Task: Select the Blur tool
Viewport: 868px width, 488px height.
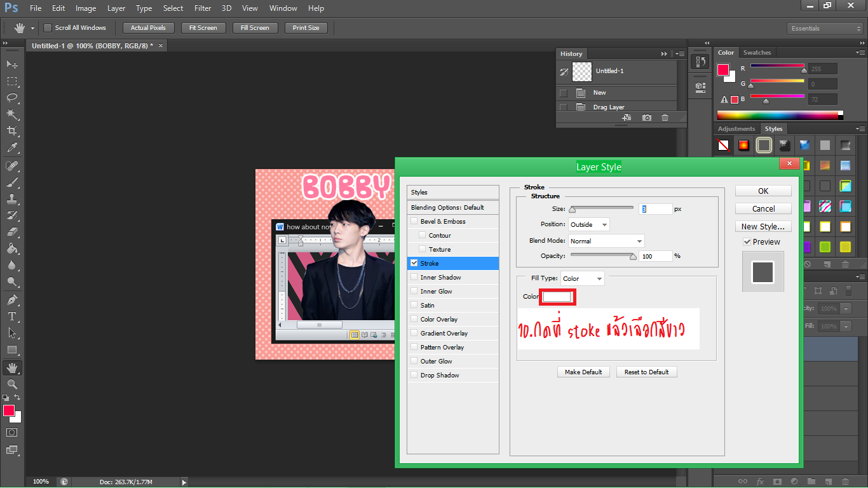Action: (12, 265)
